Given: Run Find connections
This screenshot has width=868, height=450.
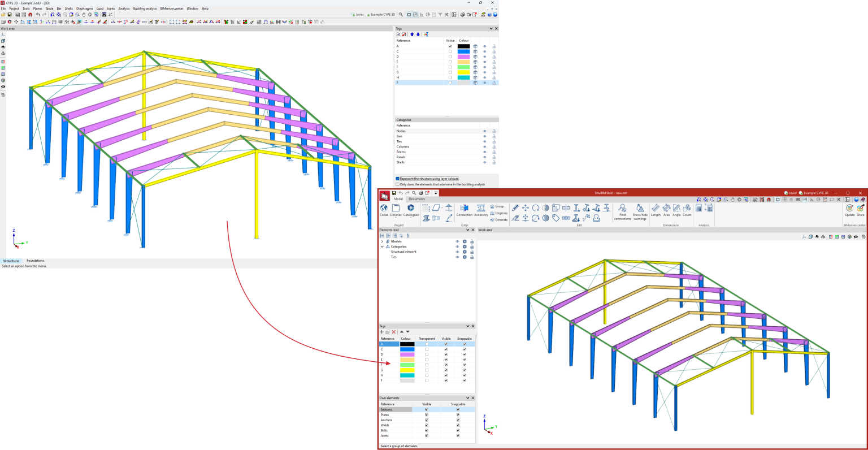Looking at the screenshot, I should [622, 210].
